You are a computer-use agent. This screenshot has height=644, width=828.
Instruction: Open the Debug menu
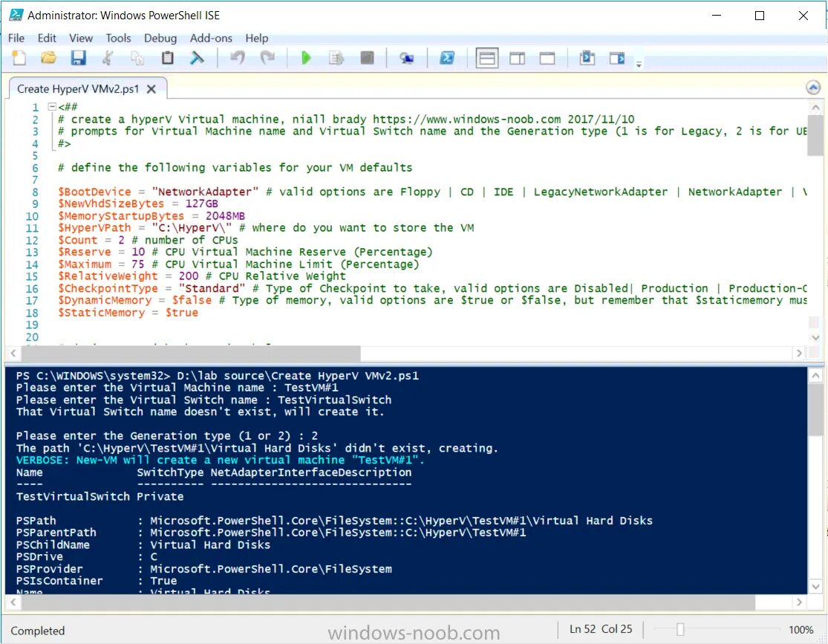pos(160,38)
